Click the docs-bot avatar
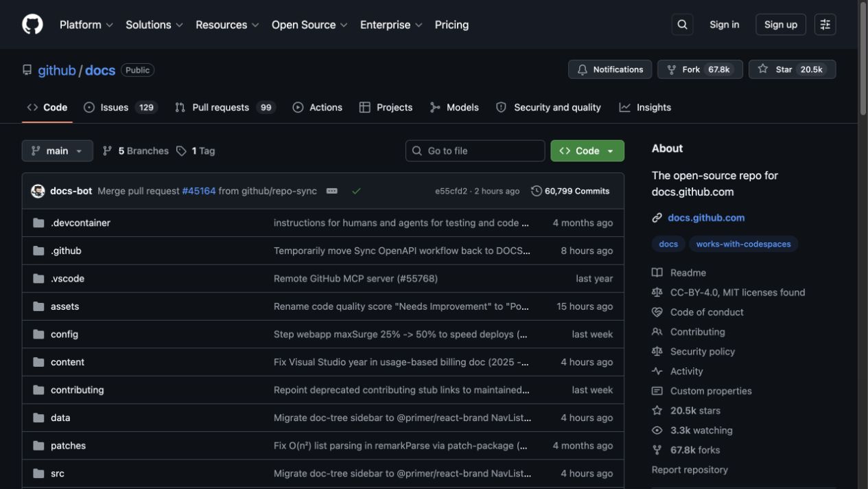The height and width of the screenshot is (489, 868). (x=38, y=191)
